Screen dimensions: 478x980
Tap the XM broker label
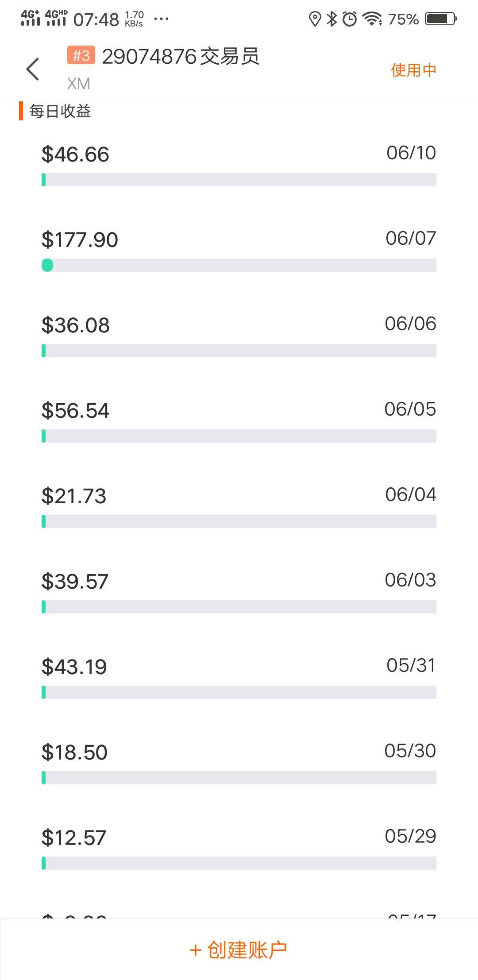(79, 84)
